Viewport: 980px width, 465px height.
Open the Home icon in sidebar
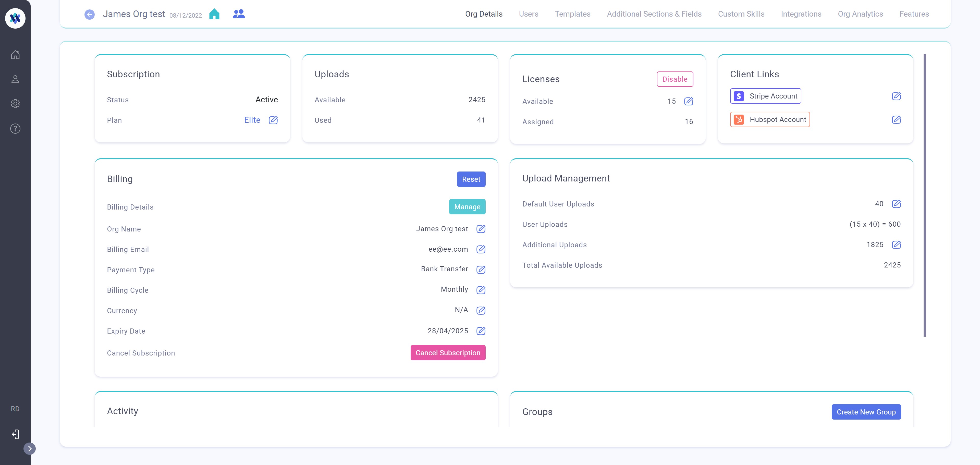click(x=15, y=54)
